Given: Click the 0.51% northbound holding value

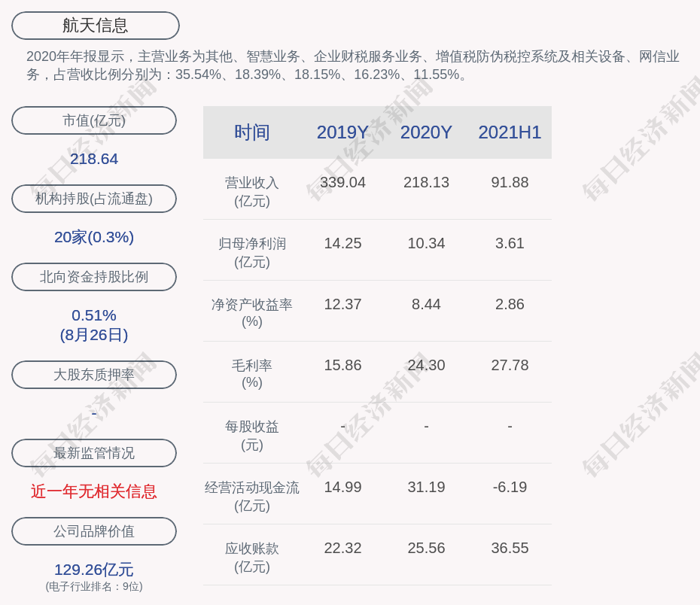Looking at the screenshot, I should tap(94, 315).
